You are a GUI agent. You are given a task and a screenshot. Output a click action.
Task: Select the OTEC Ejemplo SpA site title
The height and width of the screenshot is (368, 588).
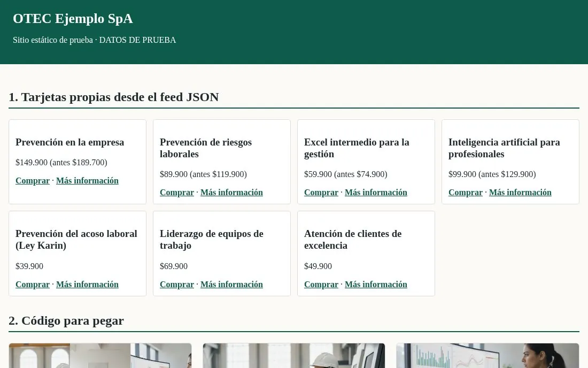pos(73,19)
